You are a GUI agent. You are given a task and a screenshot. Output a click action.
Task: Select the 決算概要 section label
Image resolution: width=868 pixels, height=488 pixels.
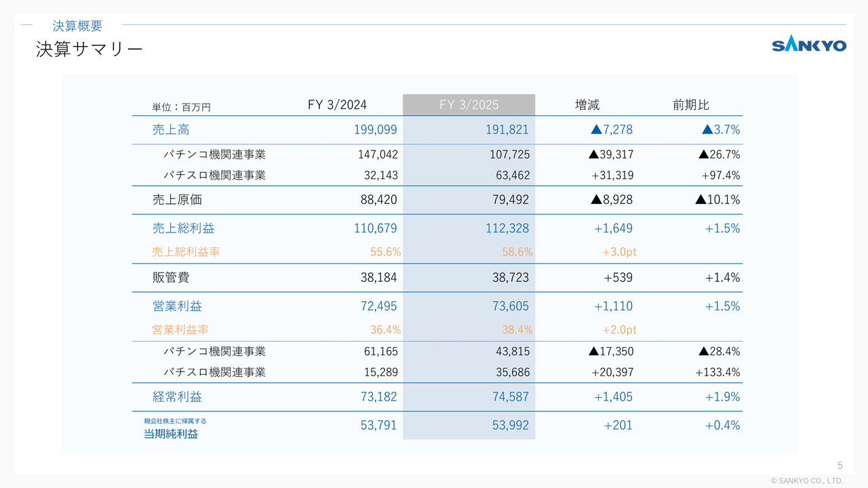[77, 26]
